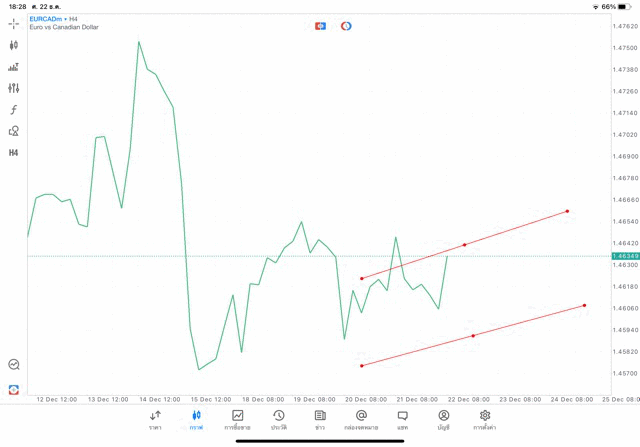
Task: Select the crosshair tool
Action: coord(14,23)
